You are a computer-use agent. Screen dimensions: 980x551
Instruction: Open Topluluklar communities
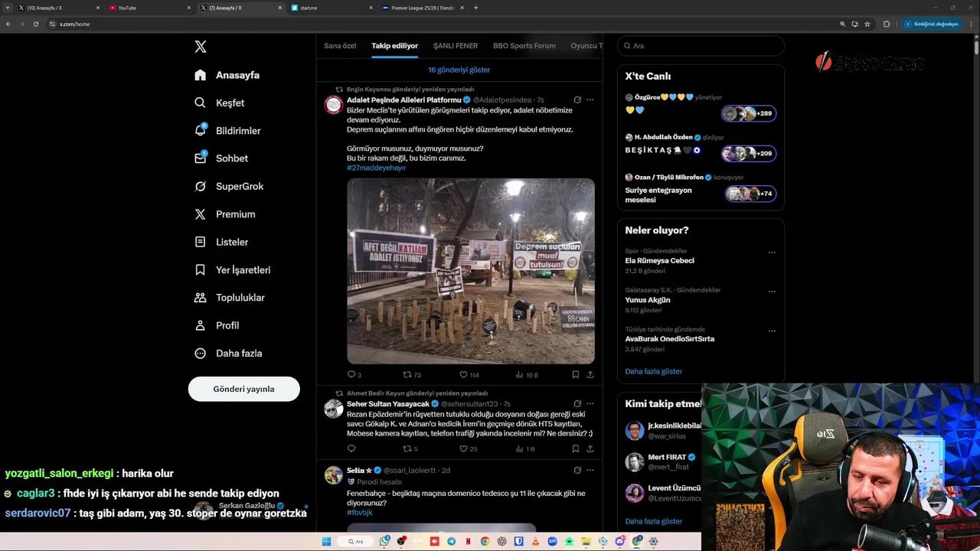click(x=230, y=298)
